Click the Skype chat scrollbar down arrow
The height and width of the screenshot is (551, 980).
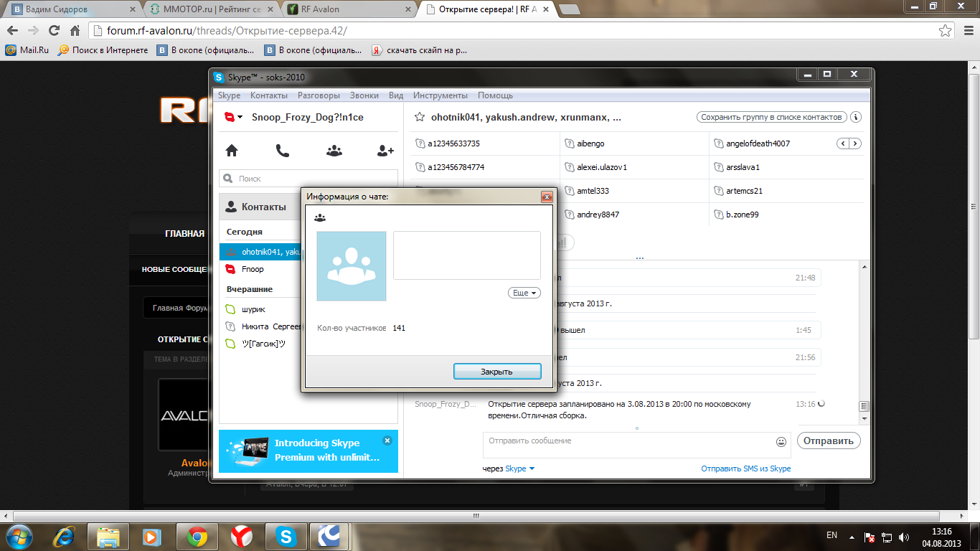pos(864,419)
